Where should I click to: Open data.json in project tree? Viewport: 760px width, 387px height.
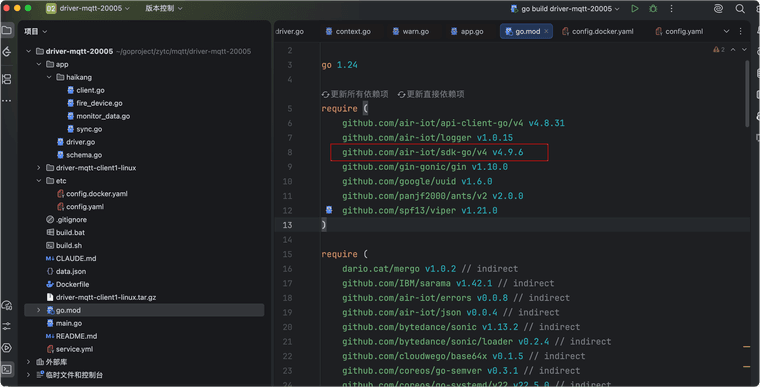(66, 271)
